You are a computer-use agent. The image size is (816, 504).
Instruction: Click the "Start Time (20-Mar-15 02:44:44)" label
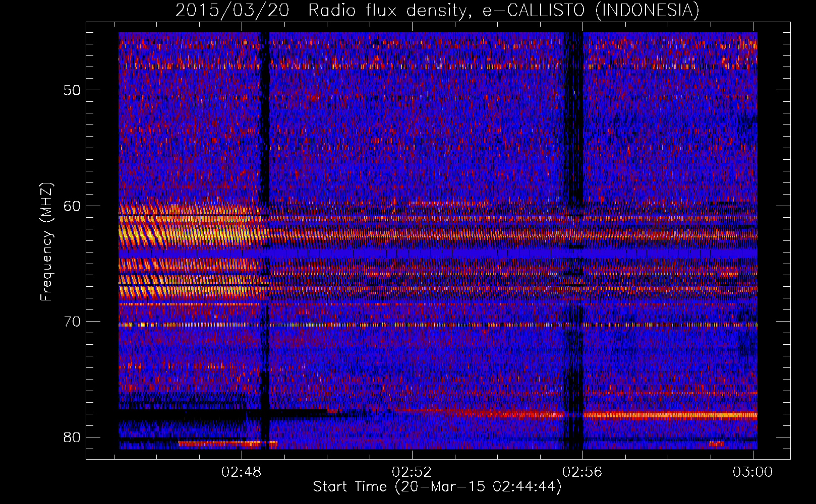tap(437, 487)
